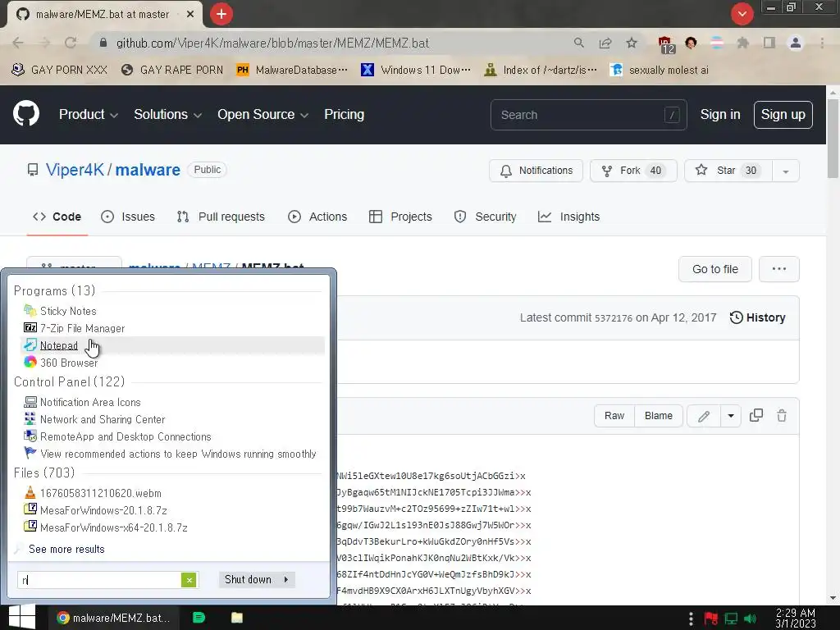
Task: Select the Code tab
Action: 57,217
